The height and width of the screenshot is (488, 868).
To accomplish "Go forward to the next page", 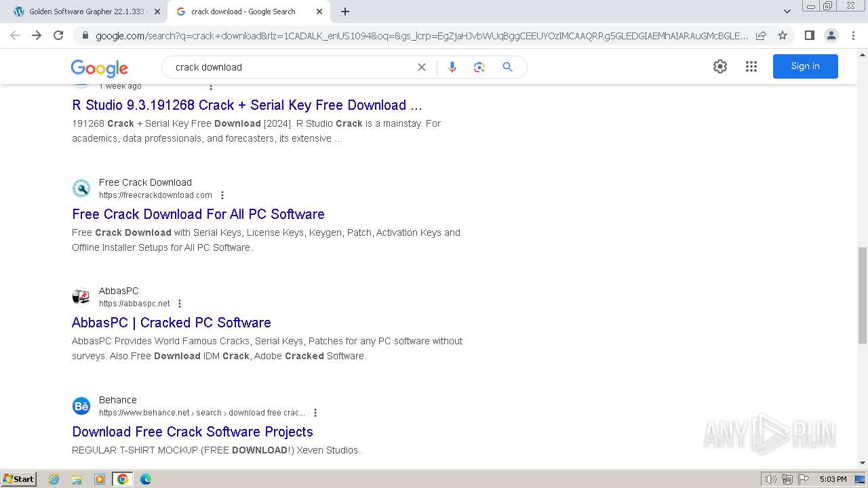I will (37, 35).
